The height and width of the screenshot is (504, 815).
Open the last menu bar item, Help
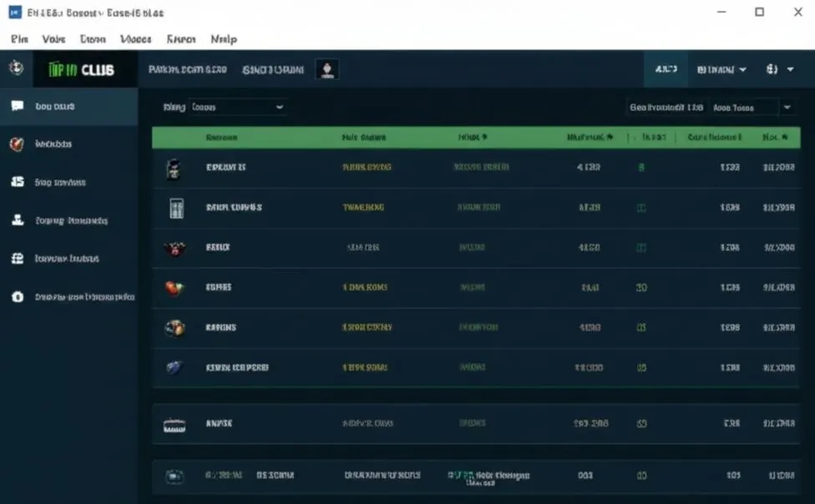pyautogui.click(x=224, y=39)
